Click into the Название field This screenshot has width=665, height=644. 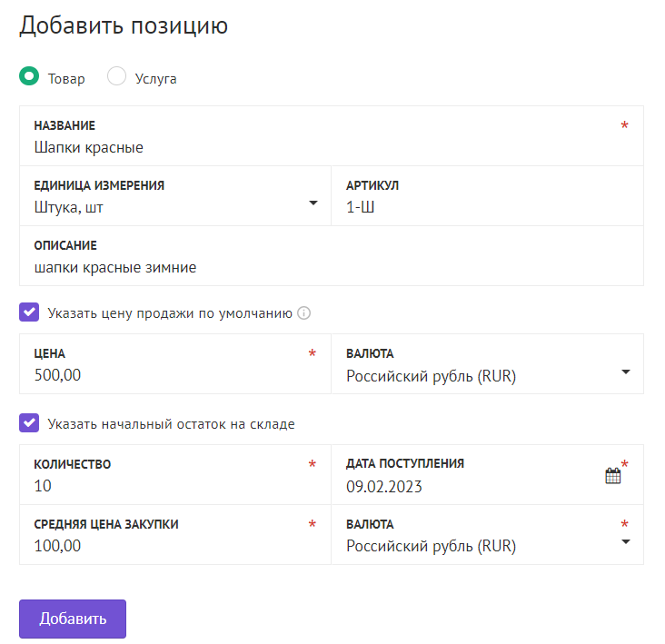point(332,136)
